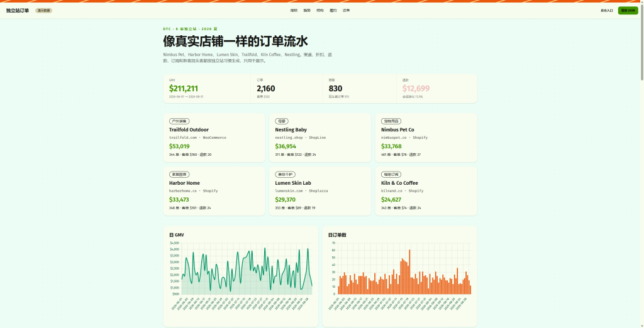Click the 宠物用品 category tag
Image resolution: width=644 pixels, height=328 pixels.
tap(391, 121)
